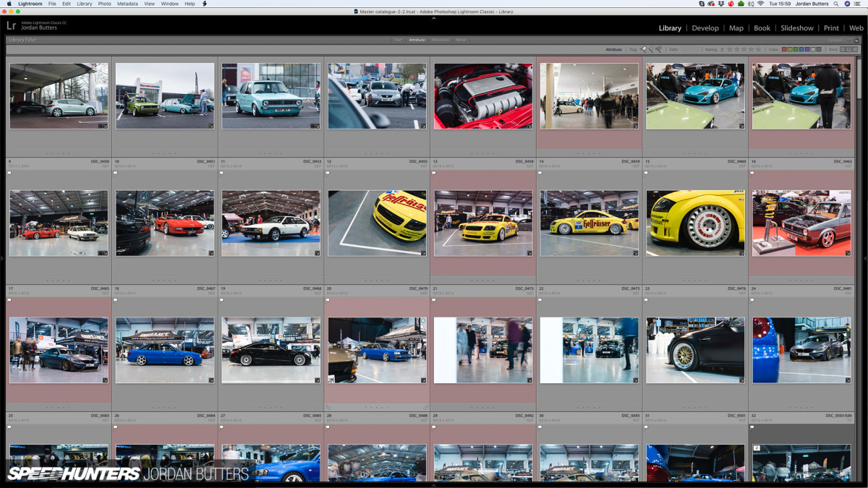
Task: Click edited photos filter icon
Action: click(x=684, y=49)
